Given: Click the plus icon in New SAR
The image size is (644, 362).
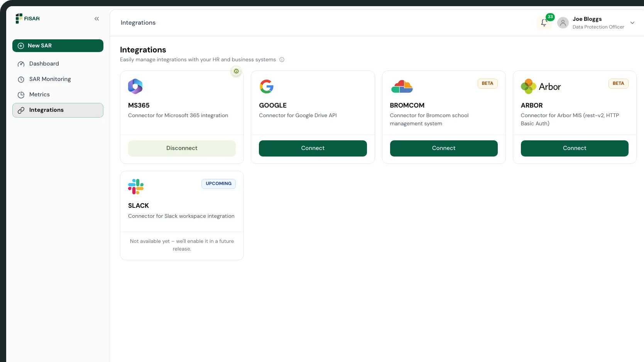Looking at the screenshot, I should click(x=21, y=45).
